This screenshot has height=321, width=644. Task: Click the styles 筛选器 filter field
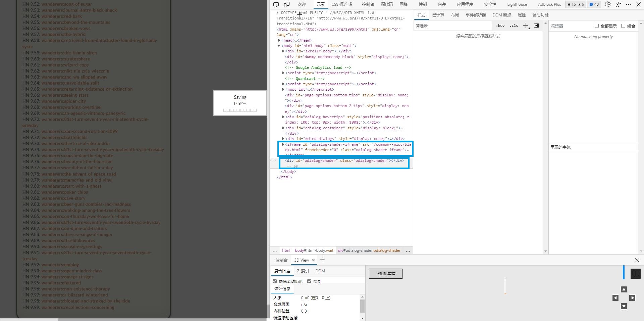(x=452, y=26)
